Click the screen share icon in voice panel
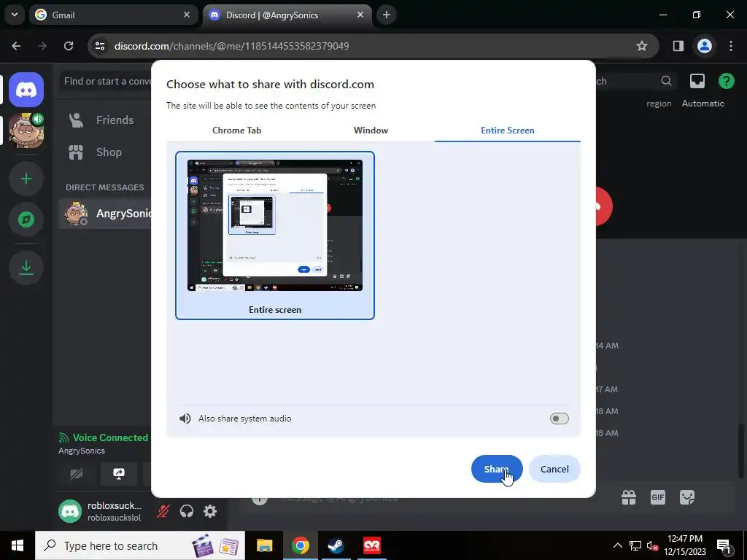This screenshot has height=560, width=747. click(119, 474)
